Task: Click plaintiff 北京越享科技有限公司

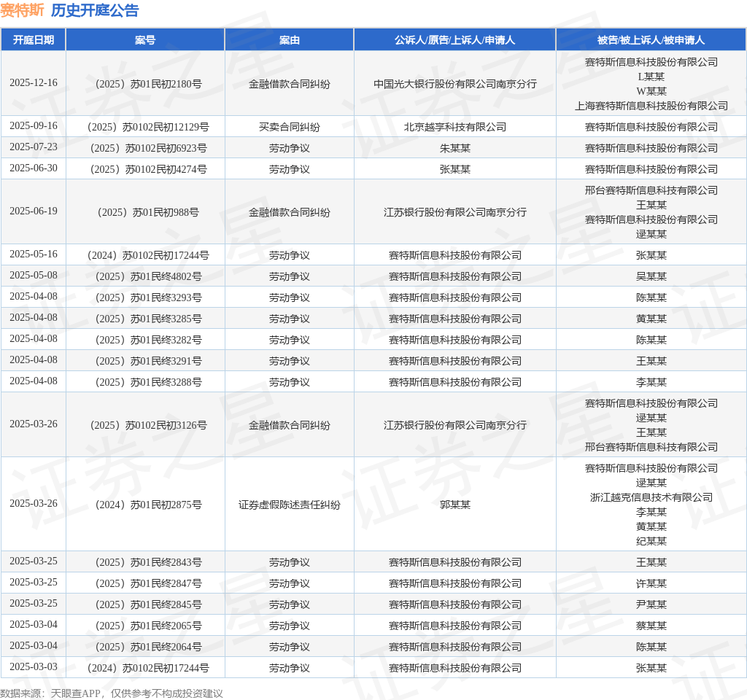Action: [x=455, y=127]
